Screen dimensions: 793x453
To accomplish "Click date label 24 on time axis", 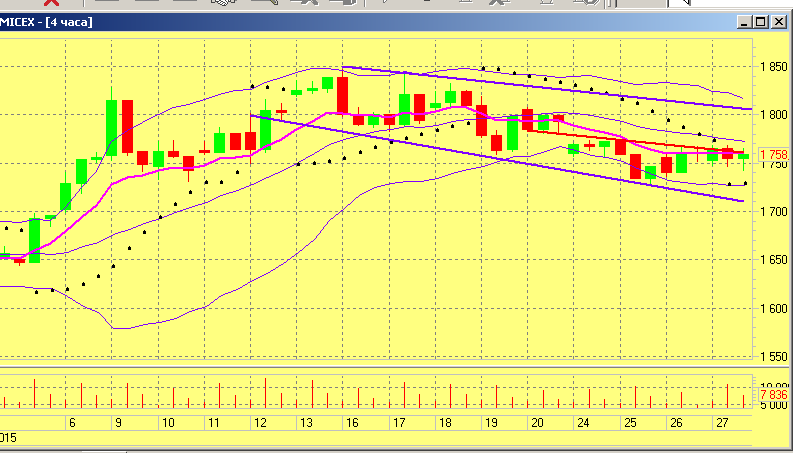I will tap(583, 423).
